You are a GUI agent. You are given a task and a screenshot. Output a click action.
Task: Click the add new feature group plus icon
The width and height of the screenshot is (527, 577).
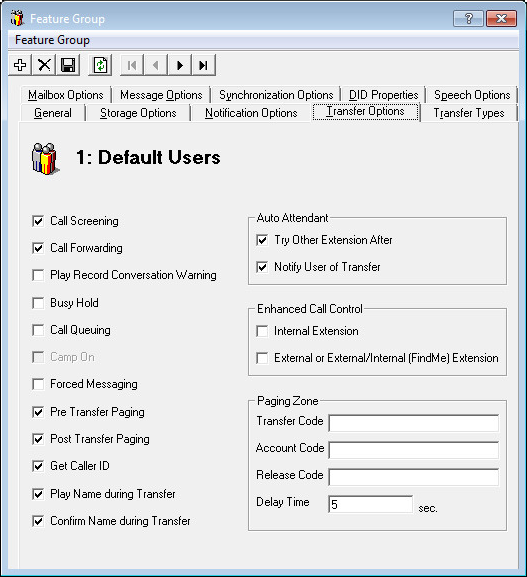coord(20,65)
